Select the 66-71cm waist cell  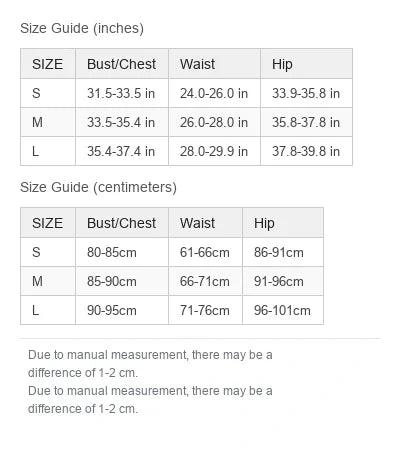point(205,281)
